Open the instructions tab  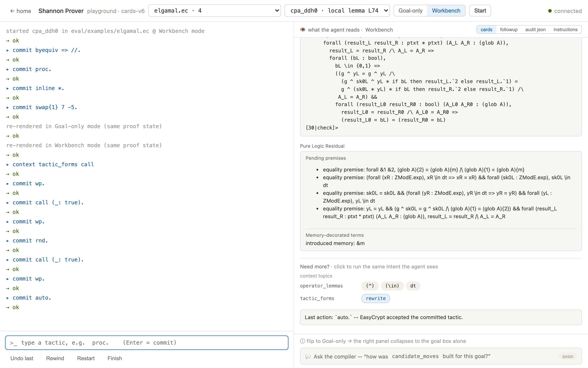pyautogui.click(x=565, y=29)
